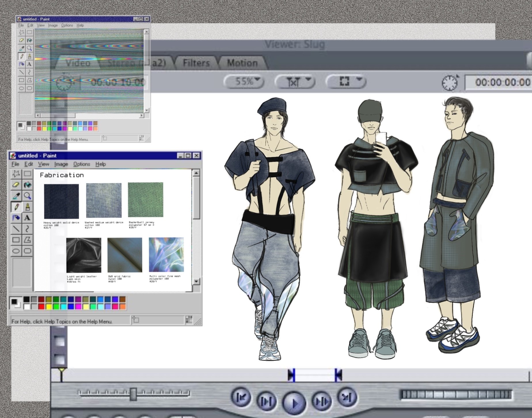Click the shuttle slider handle below the scrubber
The image size is (532, 418).
(x=133, y=394)
